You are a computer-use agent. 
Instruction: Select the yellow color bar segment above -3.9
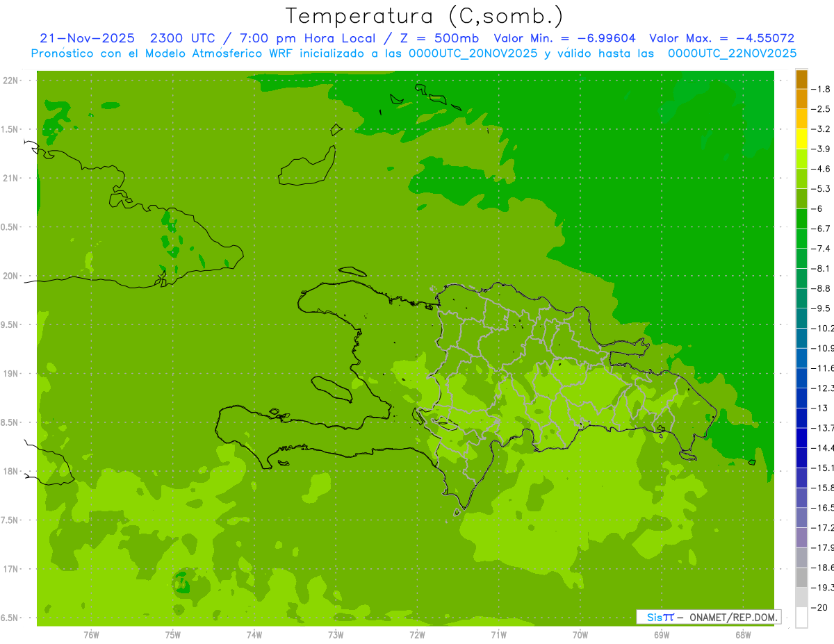pos(801,139)
